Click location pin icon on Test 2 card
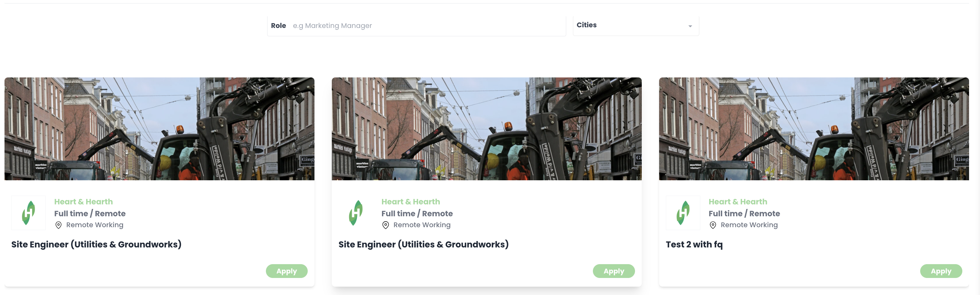Viewport: 980px width, 295px height. click(x=713, y=225)
